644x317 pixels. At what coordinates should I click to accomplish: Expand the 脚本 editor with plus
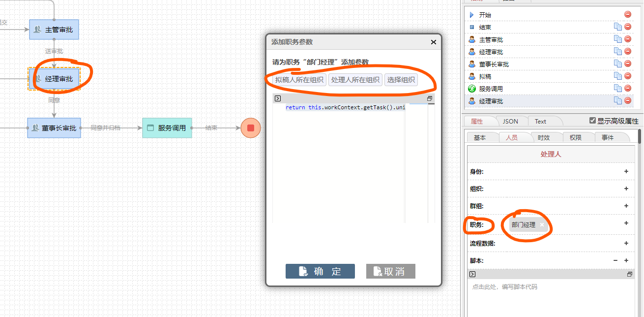click(x=626, y=260)
